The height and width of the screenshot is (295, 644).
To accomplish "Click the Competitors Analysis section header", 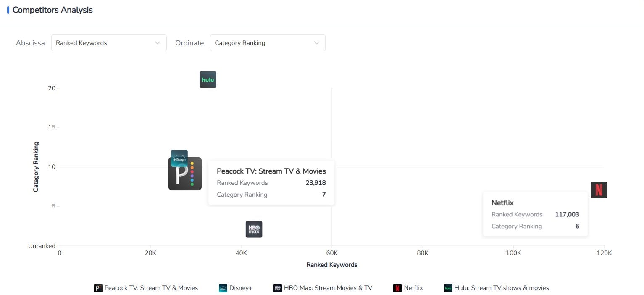I will [53, 10].
